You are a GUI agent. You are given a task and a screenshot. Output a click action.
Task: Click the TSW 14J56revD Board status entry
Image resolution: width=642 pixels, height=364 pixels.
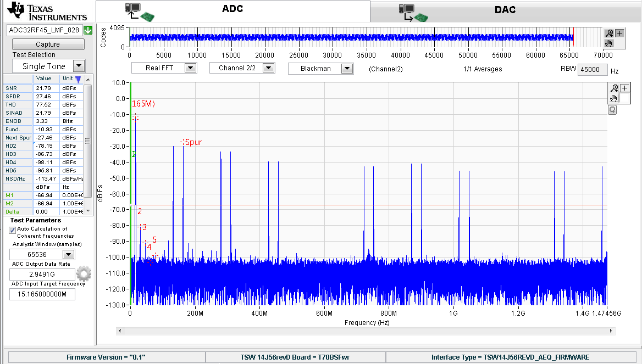tap(295, 357)
